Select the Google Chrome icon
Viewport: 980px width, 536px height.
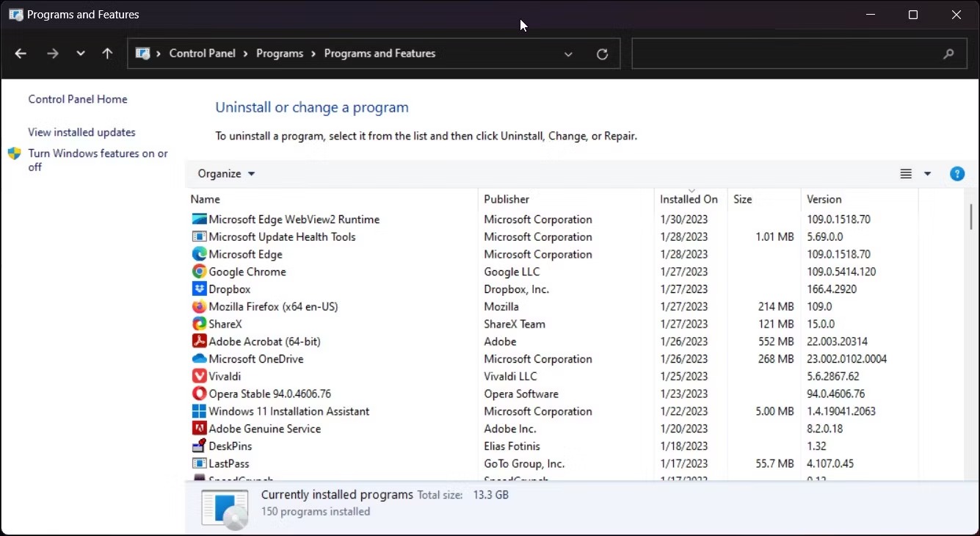tap(199, 272)
